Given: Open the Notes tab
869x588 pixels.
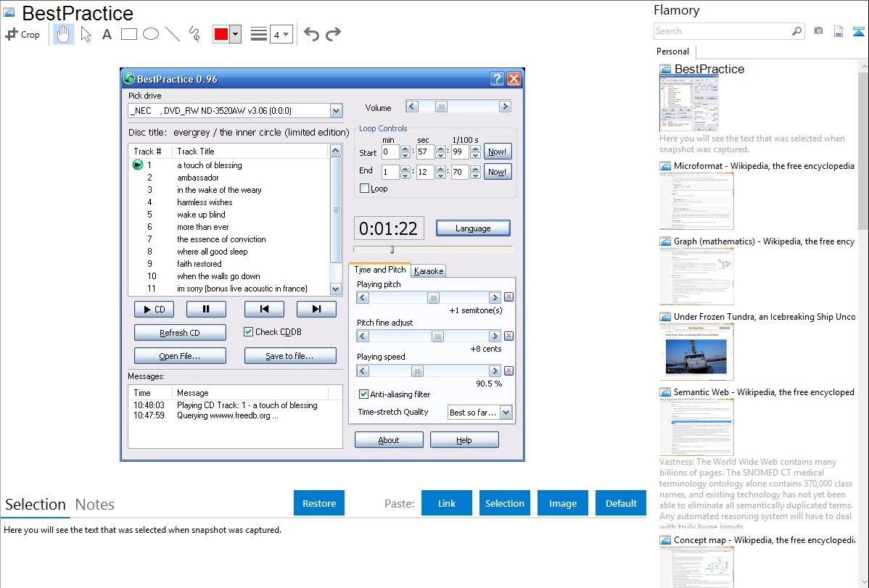Looking at the screenshot, I should click(95, 505).
